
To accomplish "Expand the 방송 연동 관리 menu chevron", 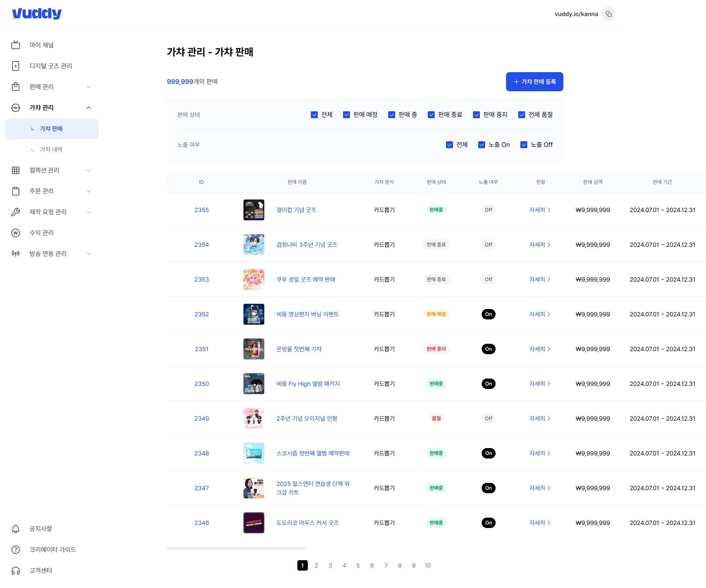I will [x=89, y=253].
